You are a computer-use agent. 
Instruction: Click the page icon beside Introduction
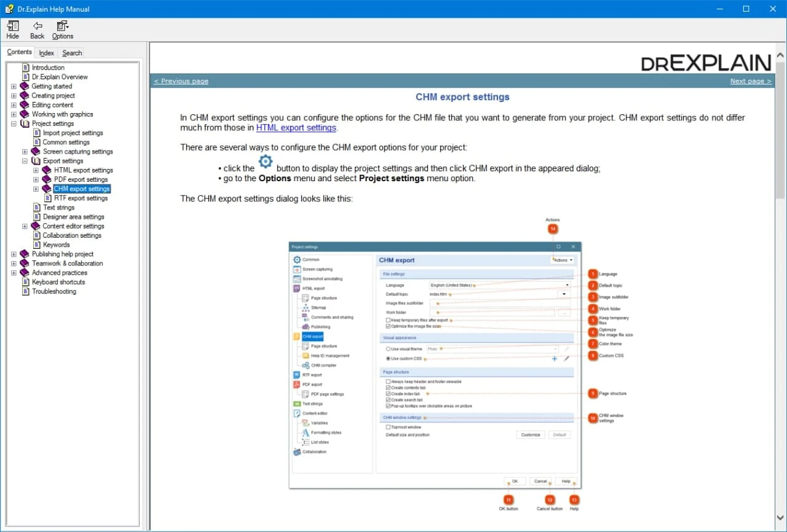26,68
